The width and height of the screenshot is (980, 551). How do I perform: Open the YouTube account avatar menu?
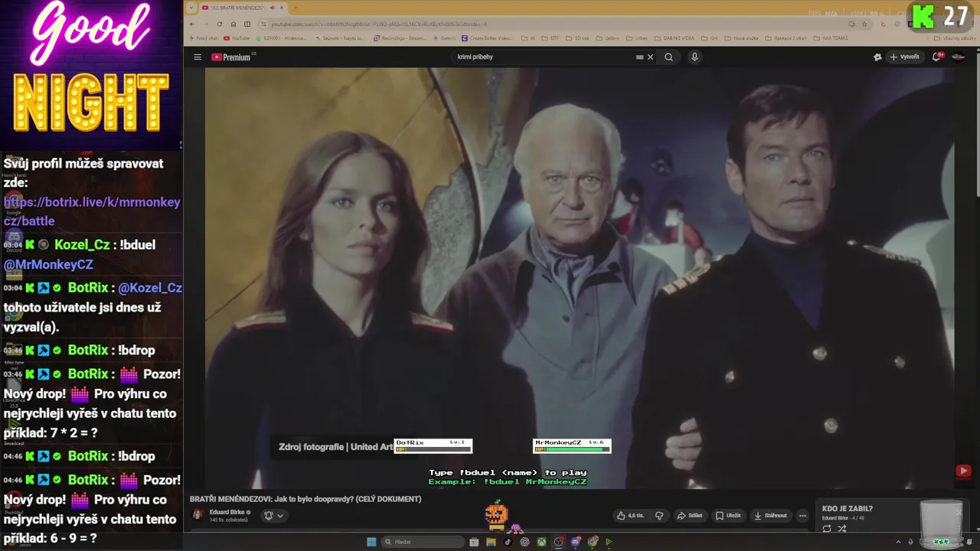point(958,57)
